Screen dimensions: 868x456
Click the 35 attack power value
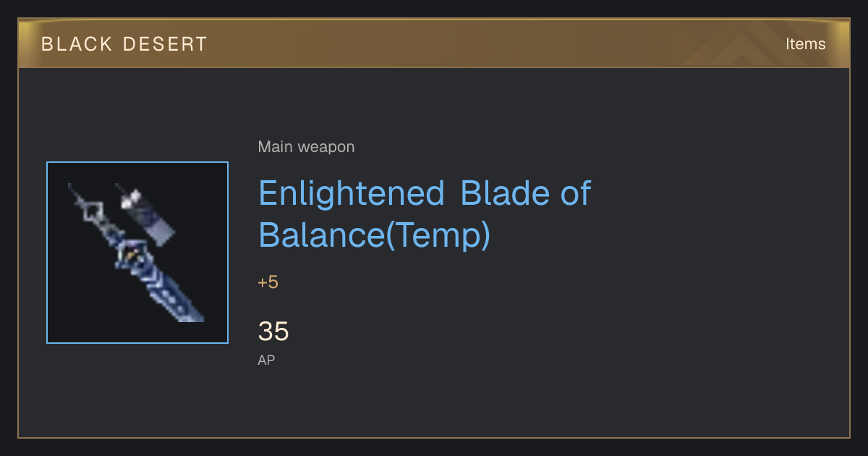[273, 332]
